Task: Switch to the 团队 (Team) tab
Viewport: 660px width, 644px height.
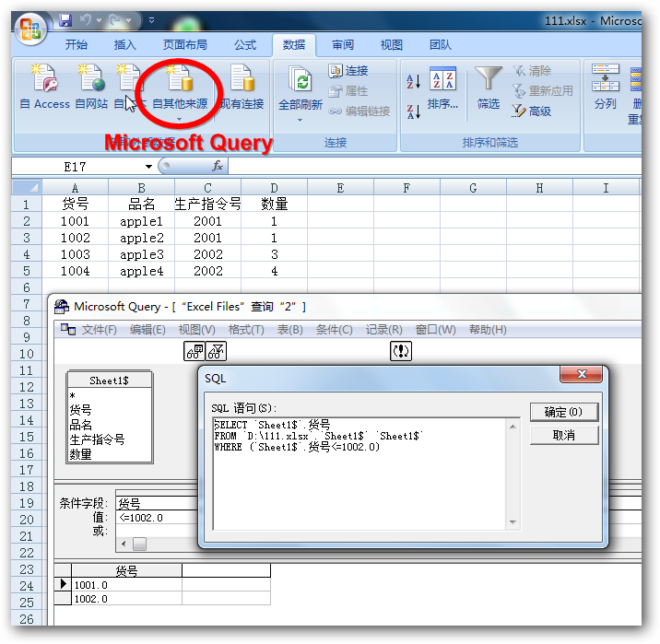Action: tap(441, 44)
